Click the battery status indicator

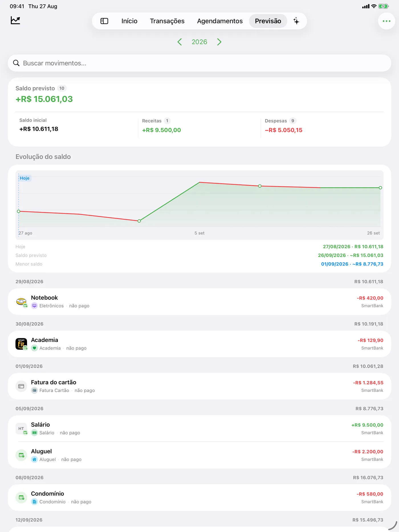click(x=383, y=6)
